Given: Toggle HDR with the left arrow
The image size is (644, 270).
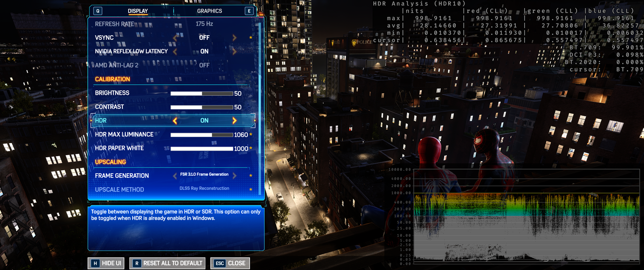Looking at the screenshot, I should pyautogui.click(x=175, y=120).
